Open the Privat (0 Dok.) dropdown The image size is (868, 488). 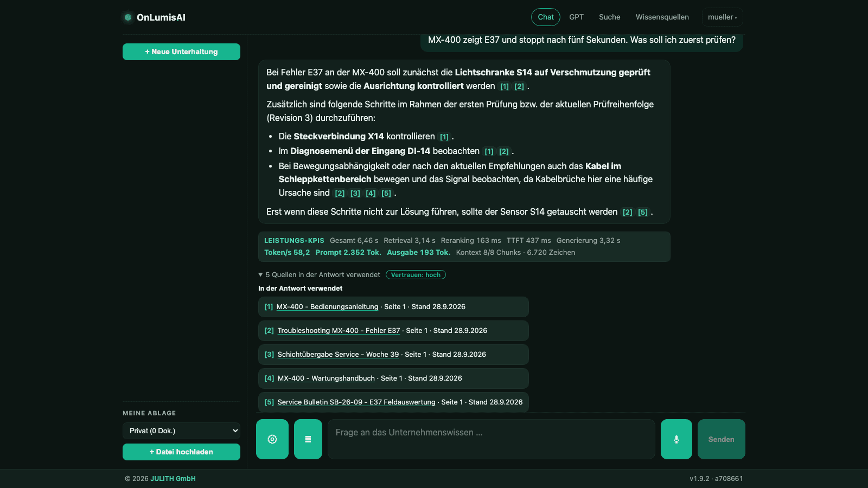click(181, 431)
